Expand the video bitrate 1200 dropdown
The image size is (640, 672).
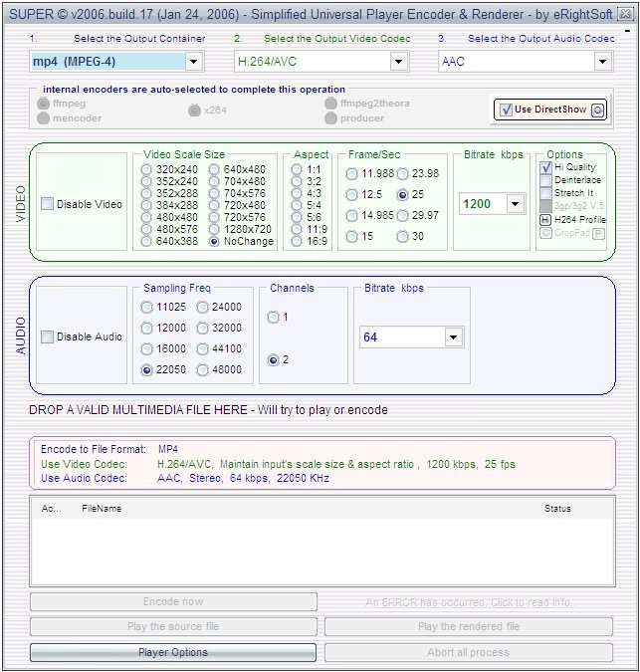point(516,203)
